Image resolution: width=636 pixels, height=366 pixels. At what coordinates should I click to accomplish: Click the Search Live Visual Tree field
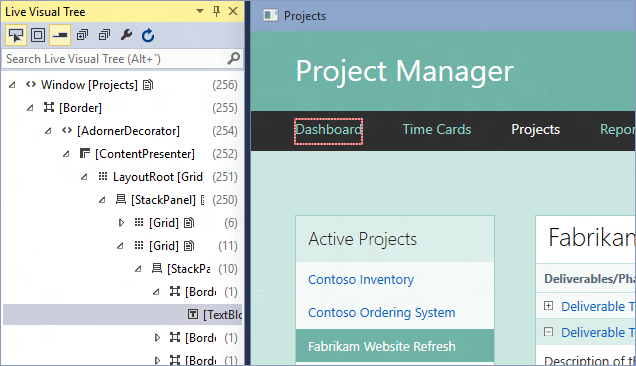(x=115, y=59)
